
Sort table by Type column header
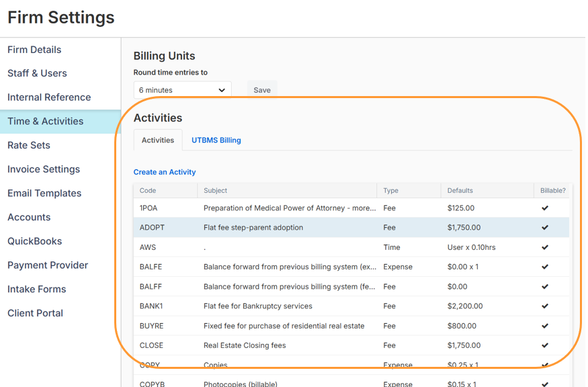390,191
